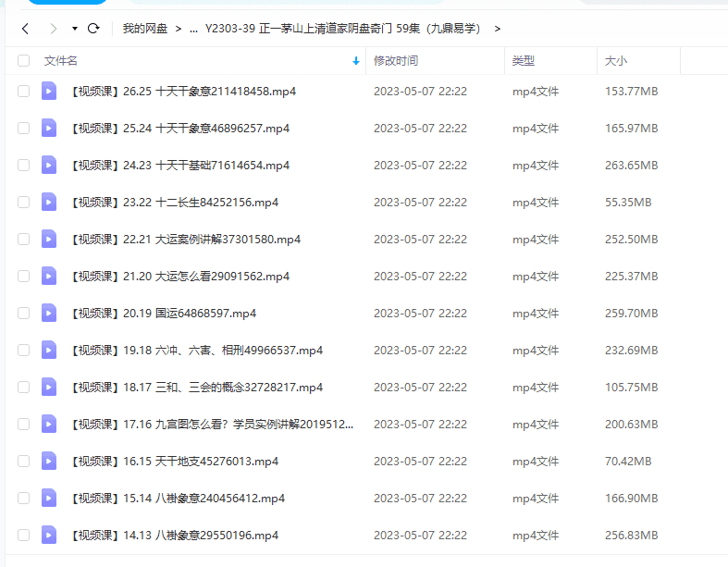Click the forward navigation arrow
This screenshot has width=728, height=567.
53,29
